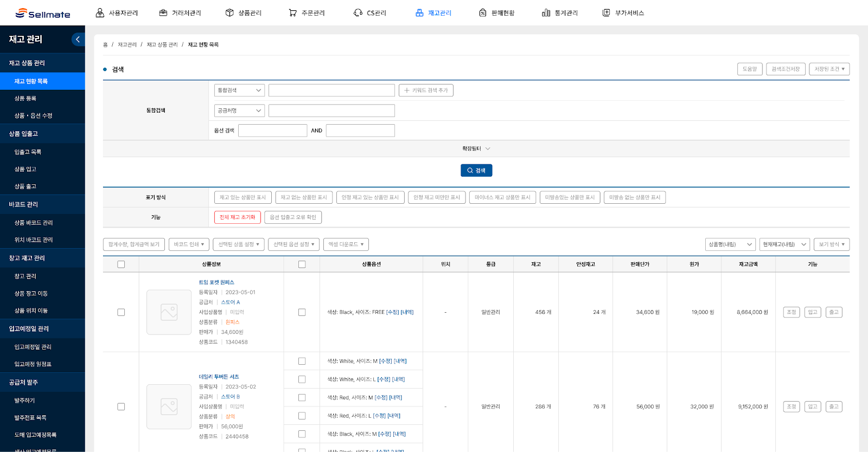868x452 pixels.
Task: Open the 사용자관리 user icon menu
Action: pyautogui.click(x=100, y=13)
